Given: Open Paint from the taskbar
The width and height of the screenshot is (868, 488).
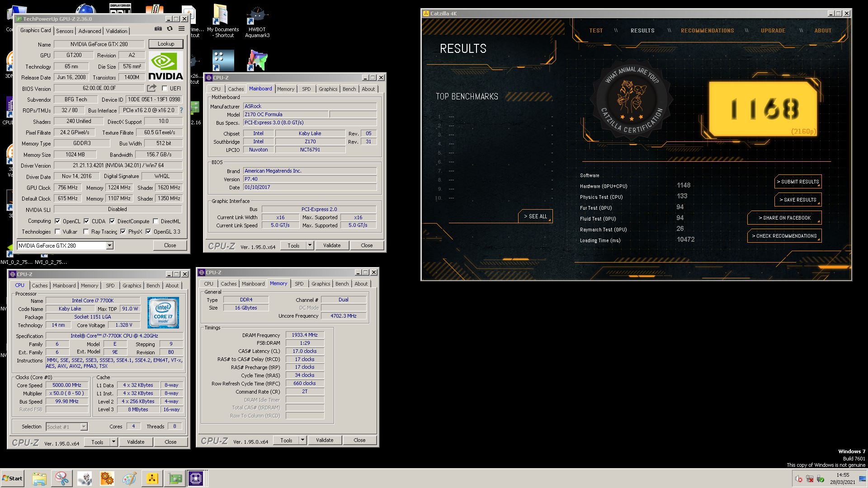Looking at the screenshot, I should (x=129, y=479).
